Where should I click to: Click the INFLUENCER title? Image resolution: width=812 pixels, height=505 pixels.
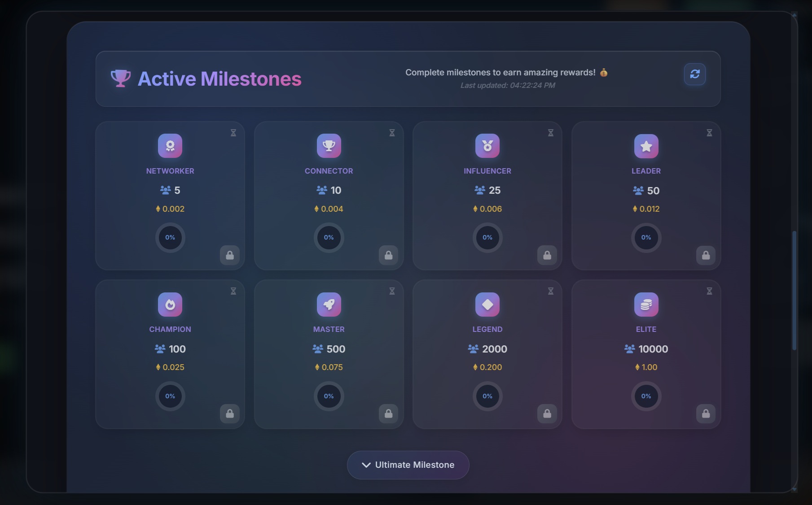487,171
